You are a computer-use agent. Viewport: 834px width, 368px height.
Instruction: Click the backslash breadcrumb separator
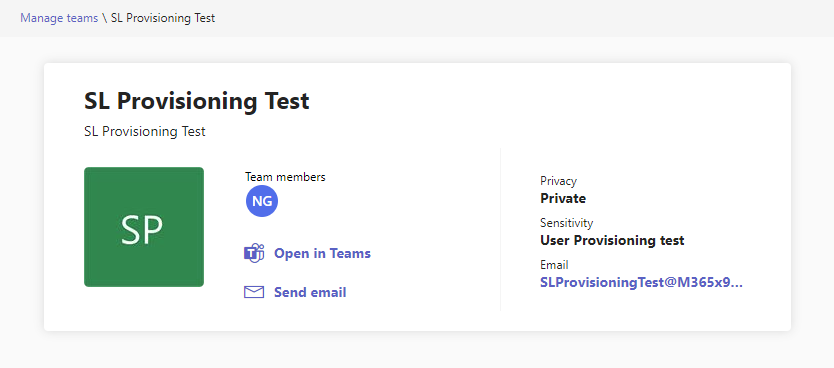coord(105,18)
